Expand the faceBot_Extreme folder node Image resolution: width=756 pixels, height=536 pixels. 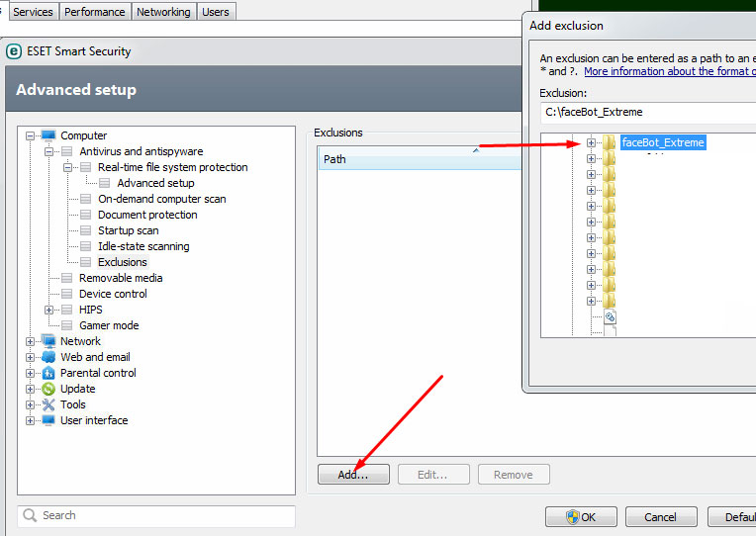(591, 142)
